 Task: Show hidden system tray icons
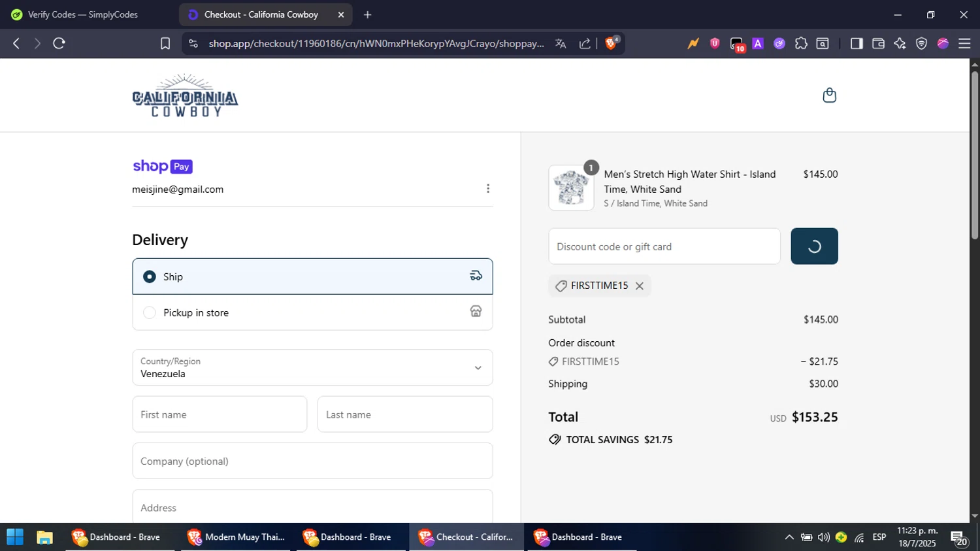point(789,537)
